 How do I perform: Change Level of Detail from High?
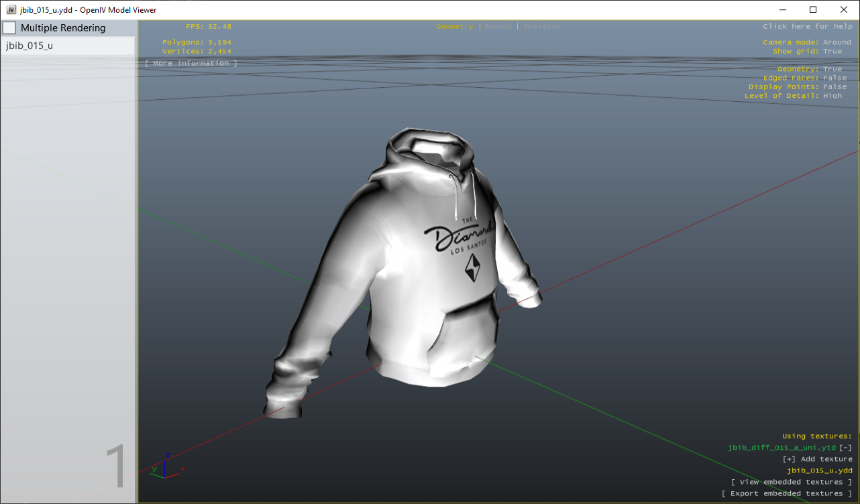(832, 96)
